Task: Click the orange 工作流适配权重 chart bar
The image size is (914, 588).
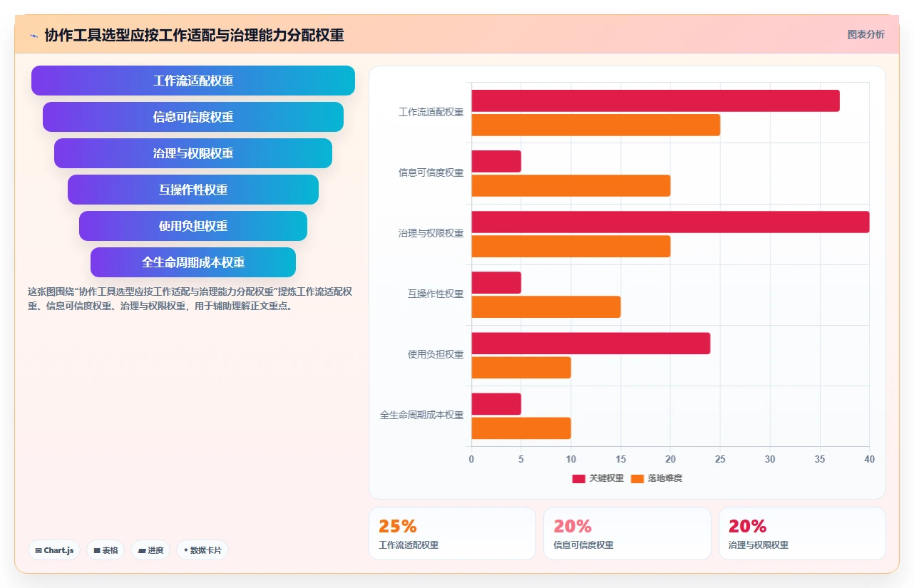Action: tap(595, 125)
